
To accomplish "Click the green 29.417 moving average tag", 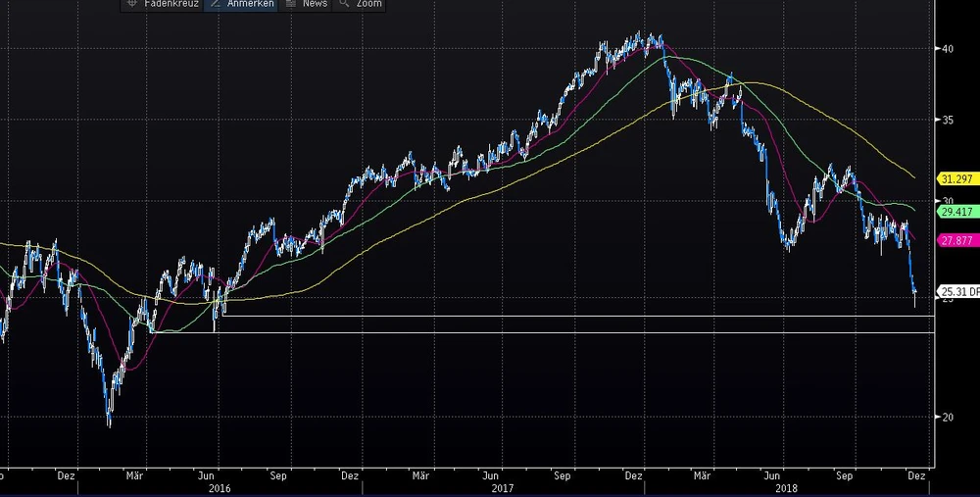I will pyautogui.click(x=955, y=211).
